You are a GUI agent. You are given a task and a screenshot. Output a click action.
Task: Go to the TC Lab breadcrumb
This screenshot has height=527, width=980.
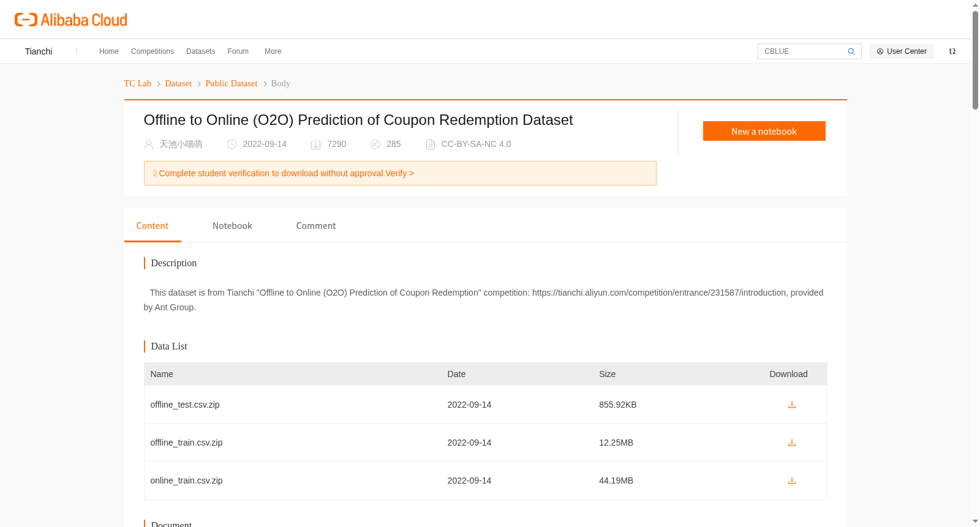tap(138, 83)
